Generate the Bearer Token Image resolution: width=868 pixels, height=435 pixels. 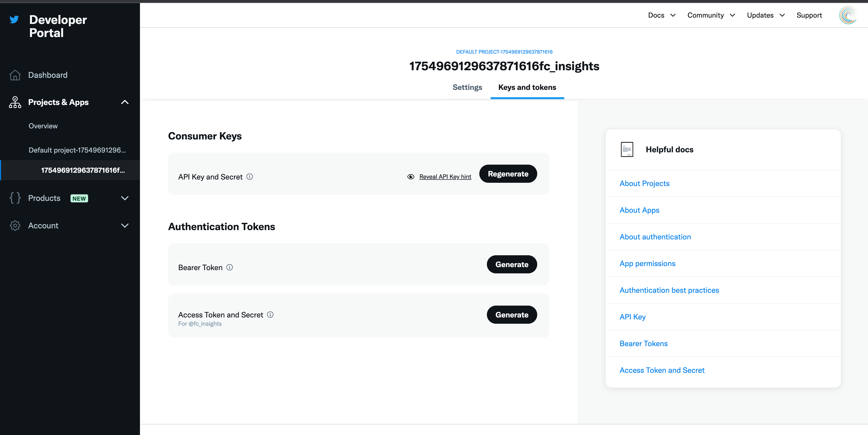tap(512, 265)
